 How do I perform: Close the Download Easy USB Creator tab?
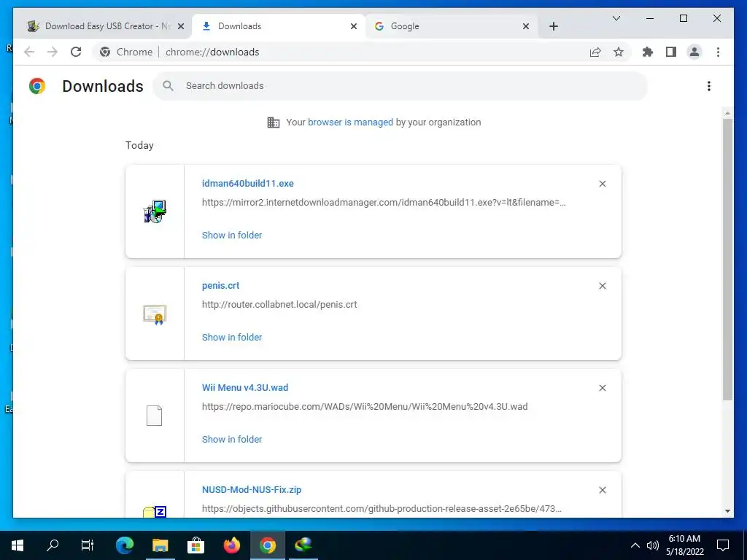(x=181, y=26)
